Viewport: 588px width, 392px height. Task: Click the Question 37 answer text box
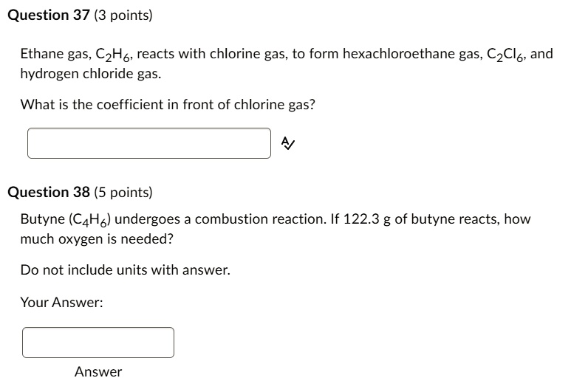click(x=149, y=143)
